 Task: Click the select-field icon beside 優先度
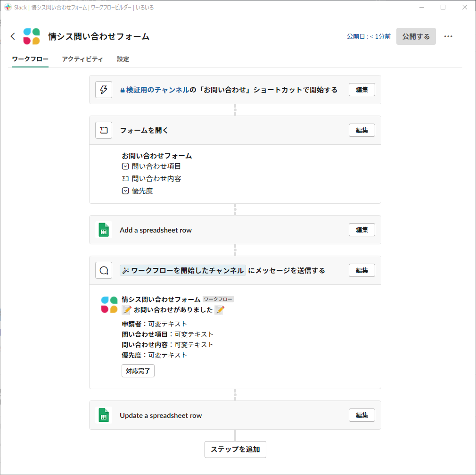tap(125, 191)
